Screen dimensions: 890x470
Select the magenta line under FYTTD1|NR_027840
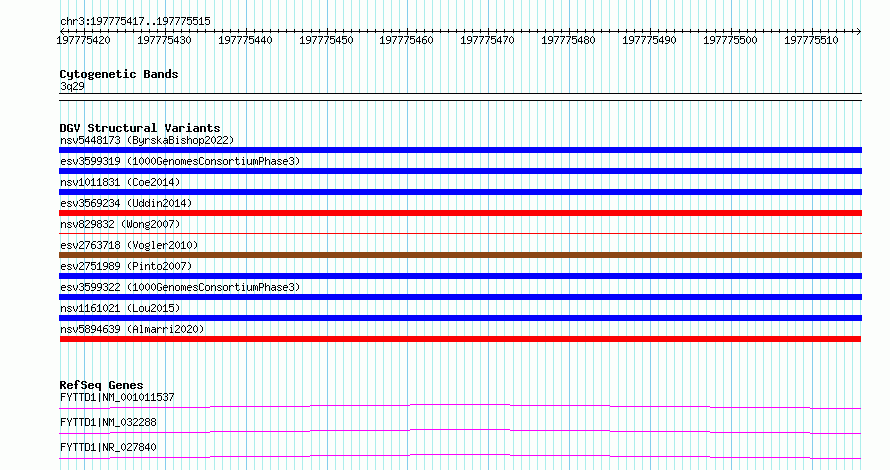[460, 456]
